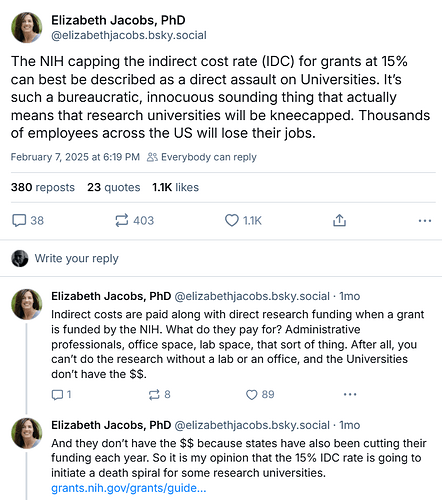
Task: Repost the main post with 403 reposts
Action: pyautogui.click(x=121, y=221)
